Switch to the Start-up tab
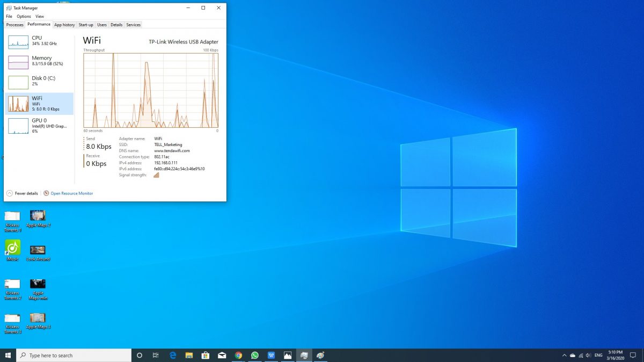644x362 pixels. [x=86, y=25]
